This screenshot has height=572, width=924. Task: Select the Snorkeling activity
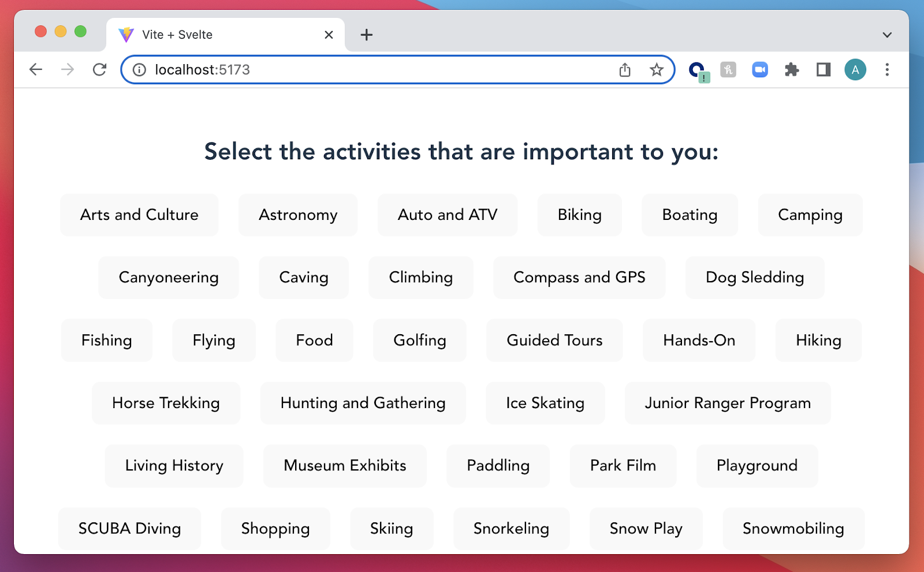coord(512,529)
